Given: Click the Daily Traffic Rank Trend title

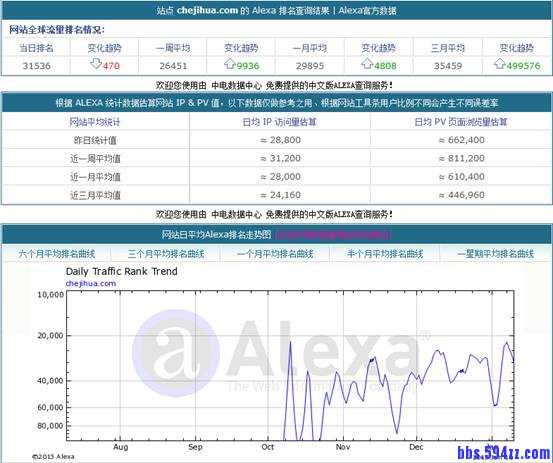Looking at the screenshot, I should pos(121,272).
